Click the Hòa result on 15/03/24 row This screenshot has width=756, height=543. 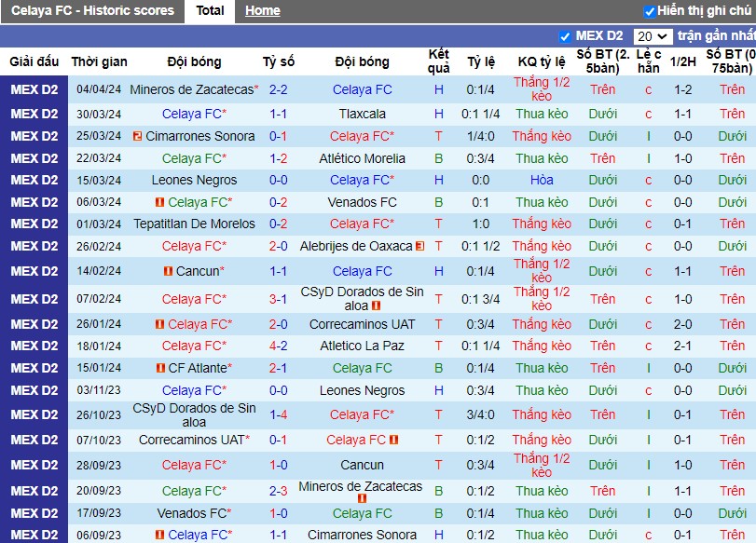pos(542,180)
